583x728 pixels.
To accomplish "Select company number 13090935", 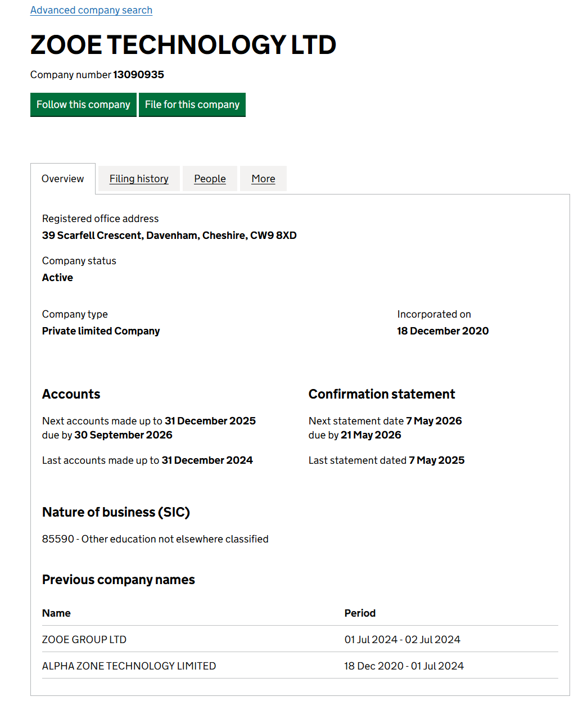I will click(139, 75).
